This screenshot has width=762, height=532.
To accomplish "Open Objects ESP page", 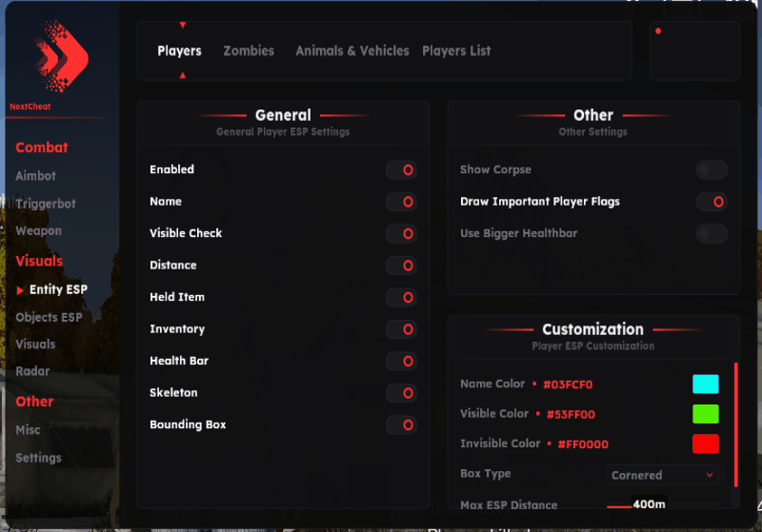I will [x=49, y=317].
